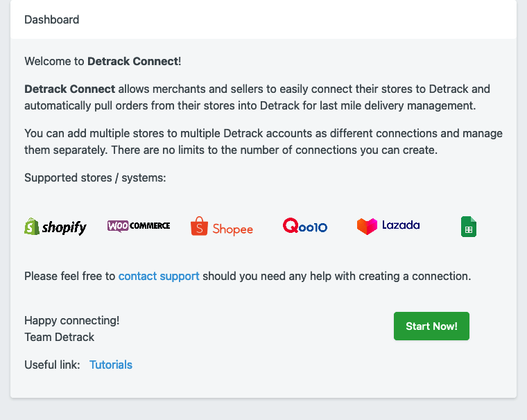Image resolution: width=527 pixels, height=420 pixels.
Task: Click the green Start Now! button
Action: (431, 326)
